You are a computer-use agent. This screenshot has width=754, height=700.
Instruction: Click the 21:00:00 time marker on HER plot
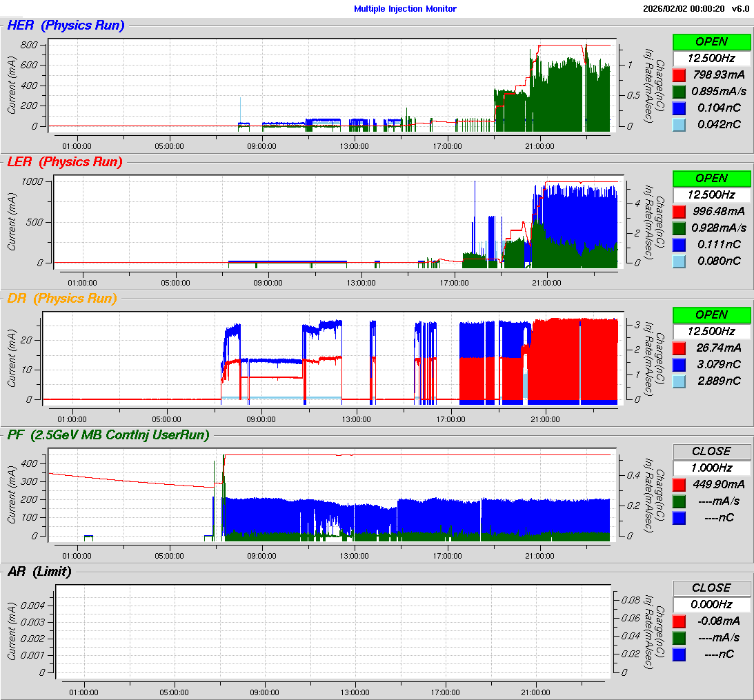pos(539,146)
